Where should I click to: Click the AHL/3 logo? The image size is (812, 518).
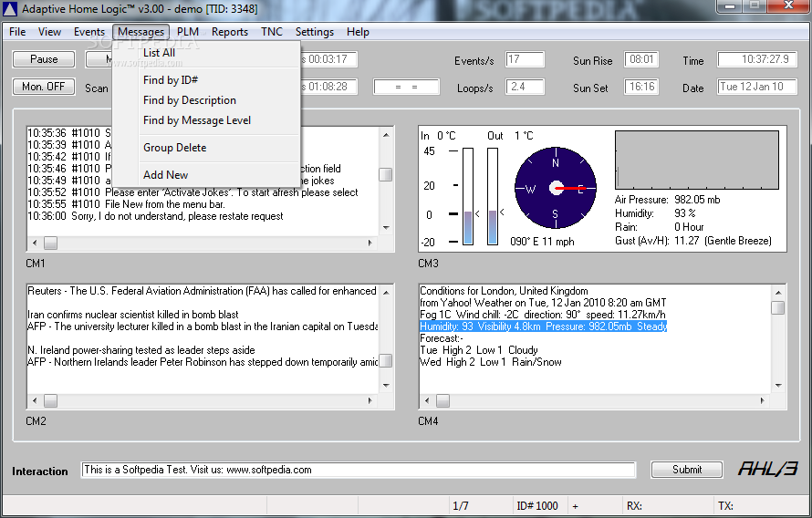[768, 469]
